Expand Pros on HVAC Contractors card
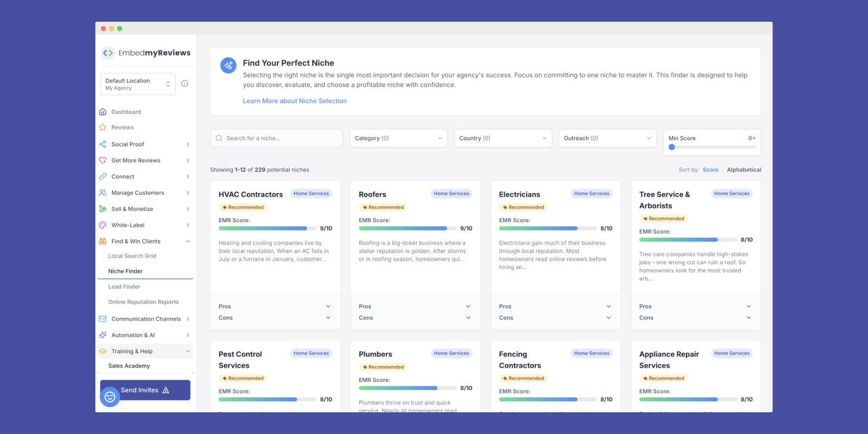868x434 pixels. (275, 307)
